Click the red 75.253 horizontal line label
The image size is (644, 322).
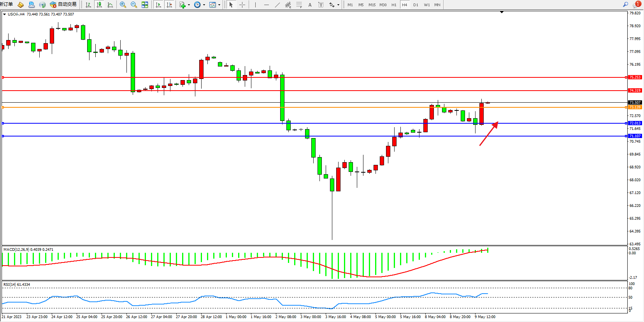point(635,77)
